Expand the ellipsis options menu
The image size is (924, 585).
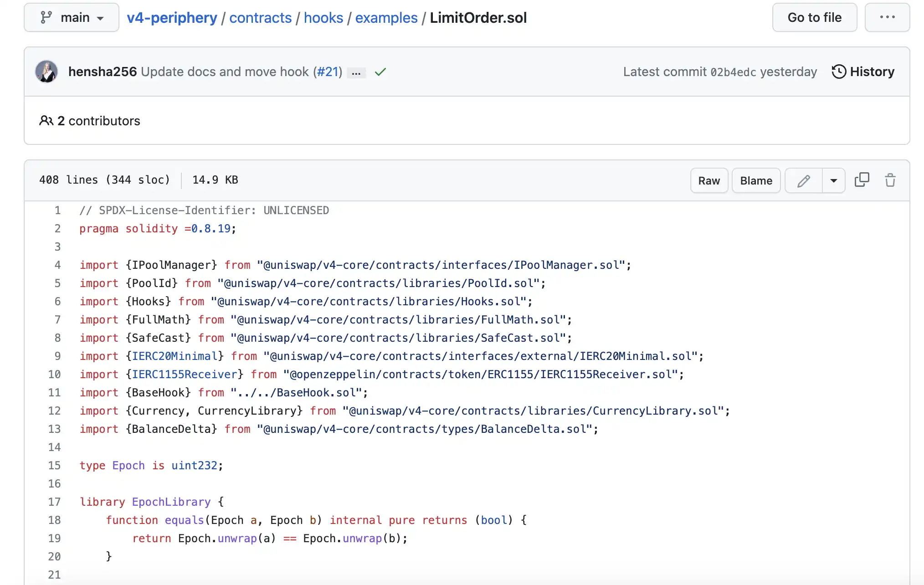pos(886,17)
